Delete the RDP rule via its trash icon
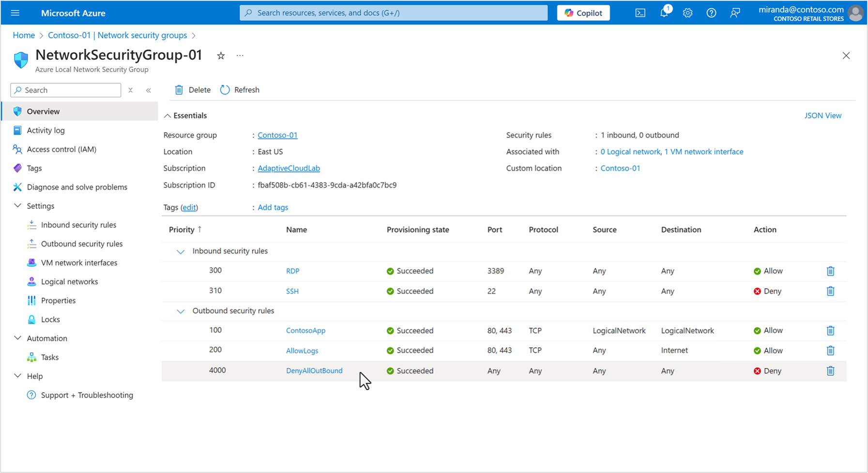Viewport: 868px width, 473px height. click(x=830, y=271)
